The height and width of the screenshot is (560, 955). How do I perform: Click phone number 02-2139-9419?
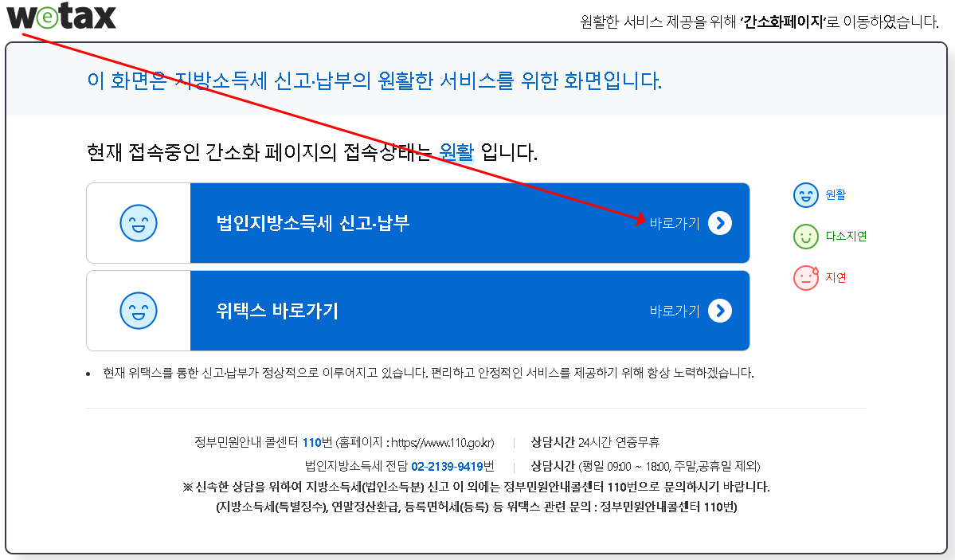pos(447,467)
